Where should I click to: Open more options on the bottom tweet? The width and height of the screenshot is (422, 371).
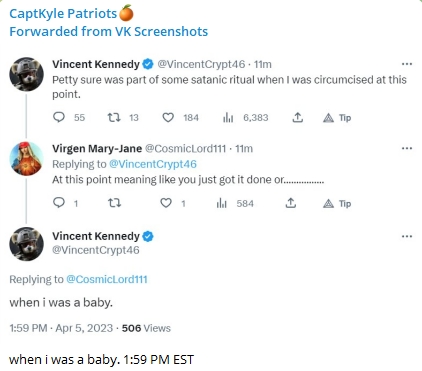[407, 236]
